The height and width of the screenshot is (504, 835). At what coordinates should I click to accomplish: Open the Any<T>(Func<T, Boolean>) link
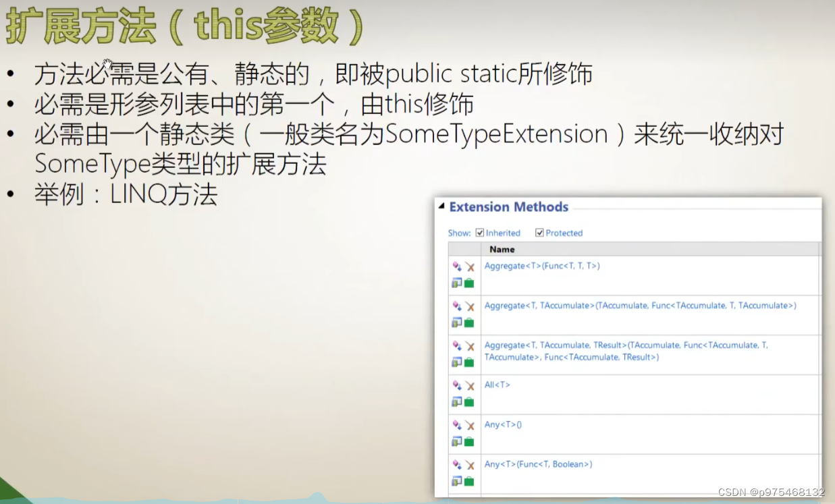[539, 464]
